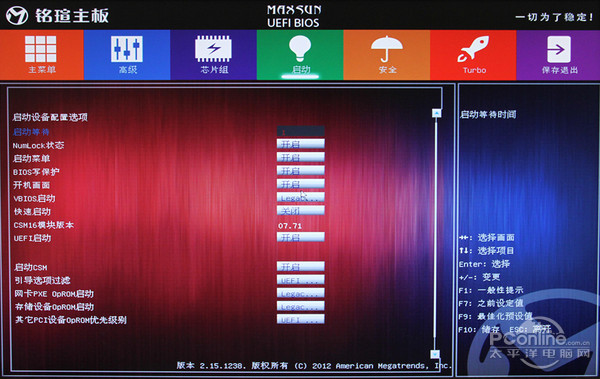Click the F7: 之前设定值 hint
Screen dimensions: 600x379
pyautogui.click(x=491, y=303)
